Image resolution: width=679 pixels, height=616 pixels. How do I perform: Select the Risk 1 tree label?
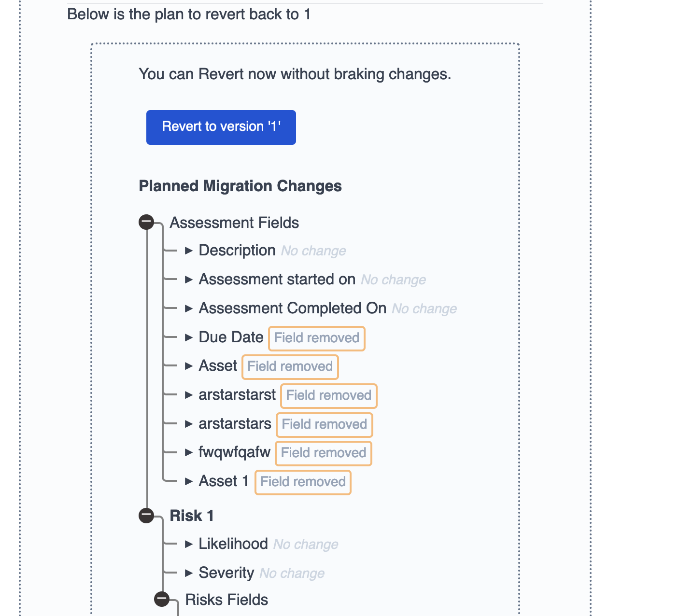191,516
